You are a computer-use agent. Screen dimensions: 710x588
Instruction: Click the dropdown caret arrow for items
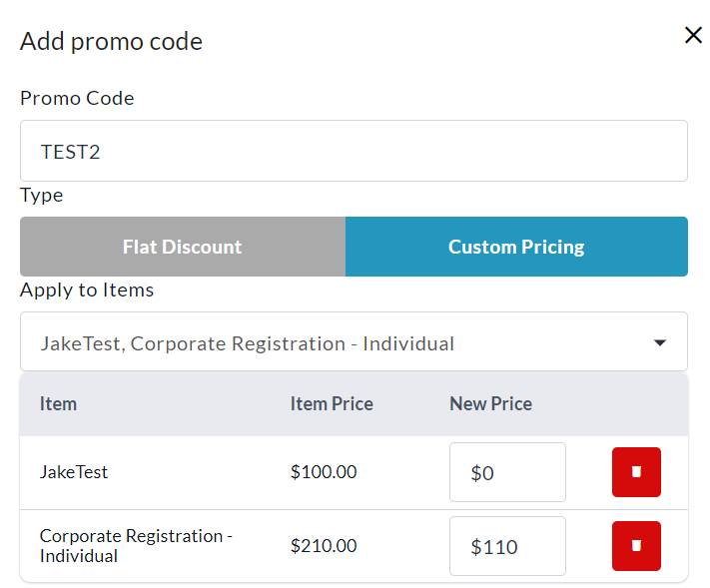tap(659, 342)
